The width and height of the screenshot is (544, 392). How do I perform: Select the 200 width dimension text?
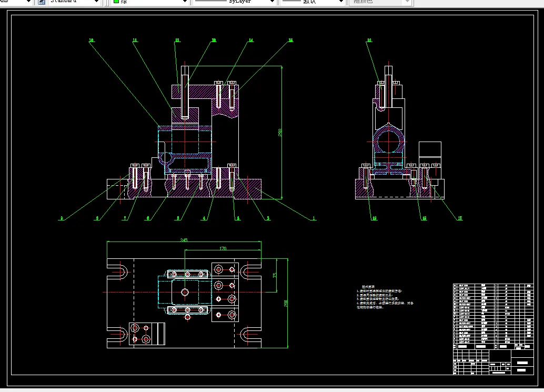tap(286, 303)
